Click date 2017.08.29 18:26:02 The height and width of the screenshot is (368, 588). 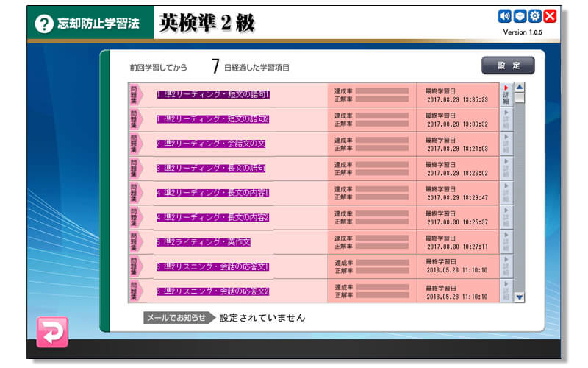457,174
